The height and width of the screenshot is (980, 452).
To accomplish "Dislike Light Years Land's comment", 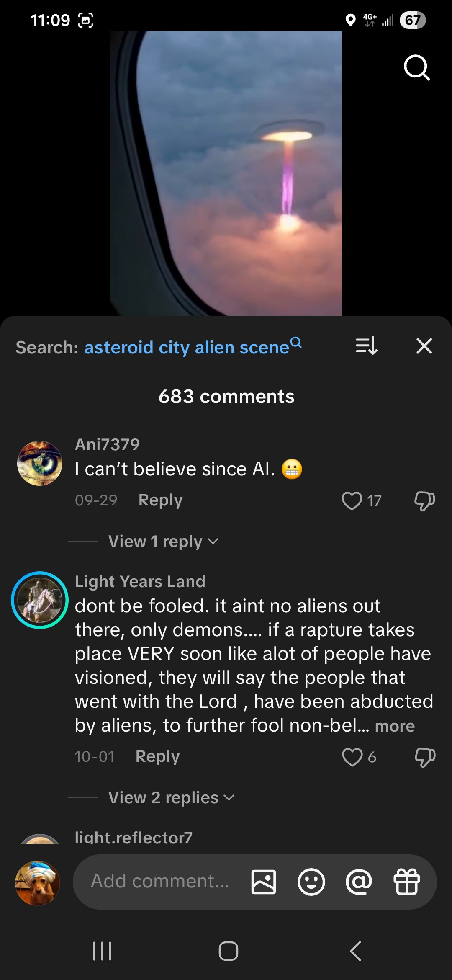I will 425,757.
